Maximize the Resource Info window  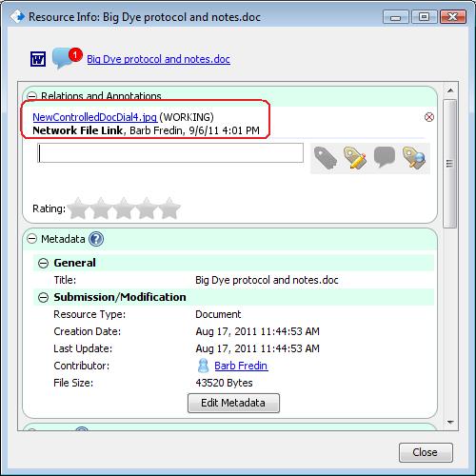(x=425, y=17)
